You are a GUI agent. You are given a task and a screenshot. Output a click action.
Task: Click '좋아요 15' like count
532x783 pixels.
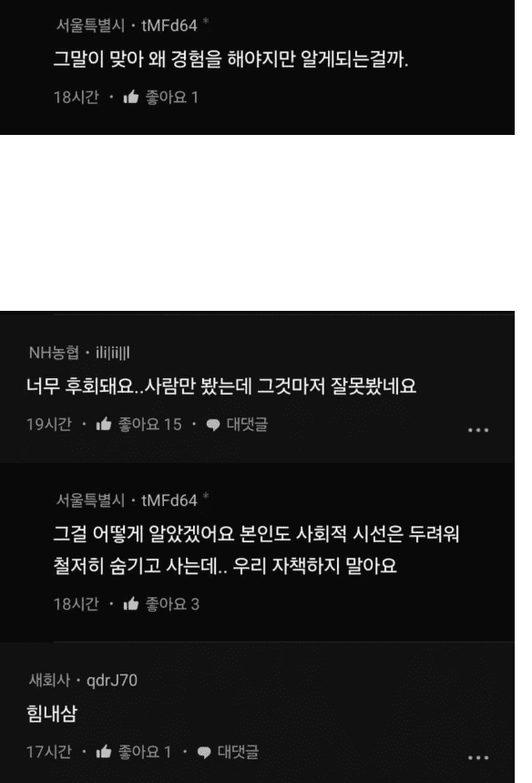(149, 424)
